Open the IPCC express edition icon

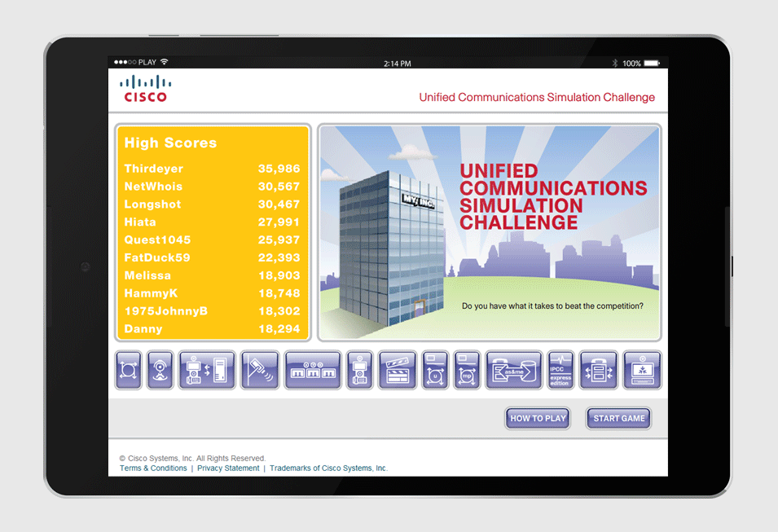(560, 370)
